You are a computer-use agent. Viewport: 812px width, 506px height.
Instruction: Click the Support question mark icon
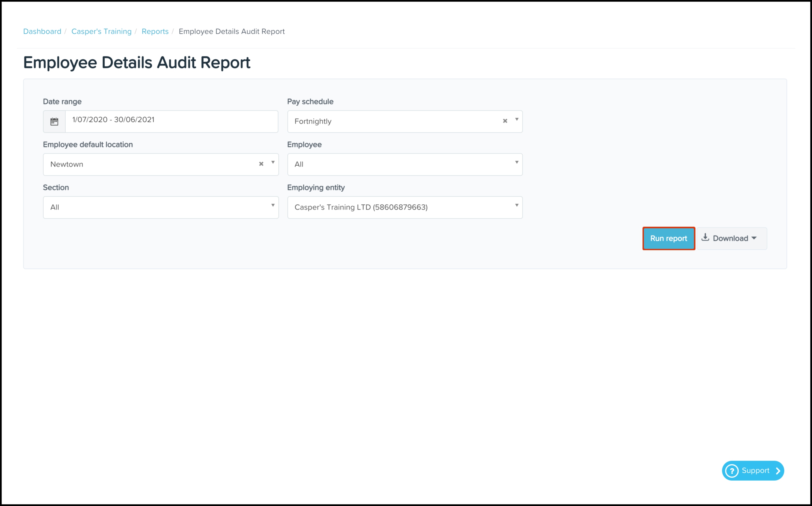coord(732,471)
